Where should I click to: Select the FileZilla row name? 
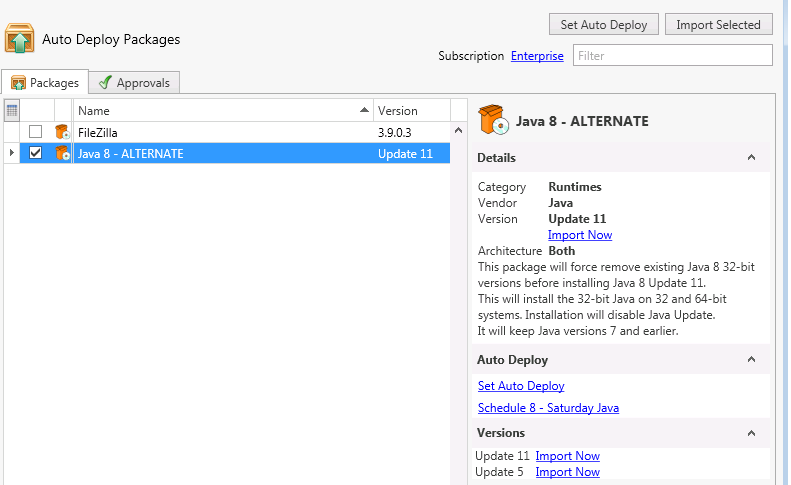coord(97,132)
